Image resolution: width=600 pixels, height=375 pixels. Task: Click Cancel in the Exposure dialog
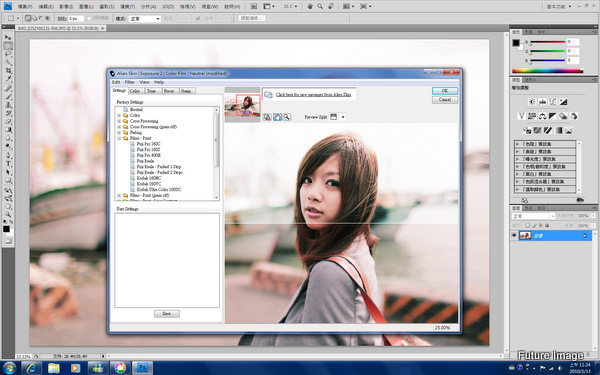[x=445, y=99]
